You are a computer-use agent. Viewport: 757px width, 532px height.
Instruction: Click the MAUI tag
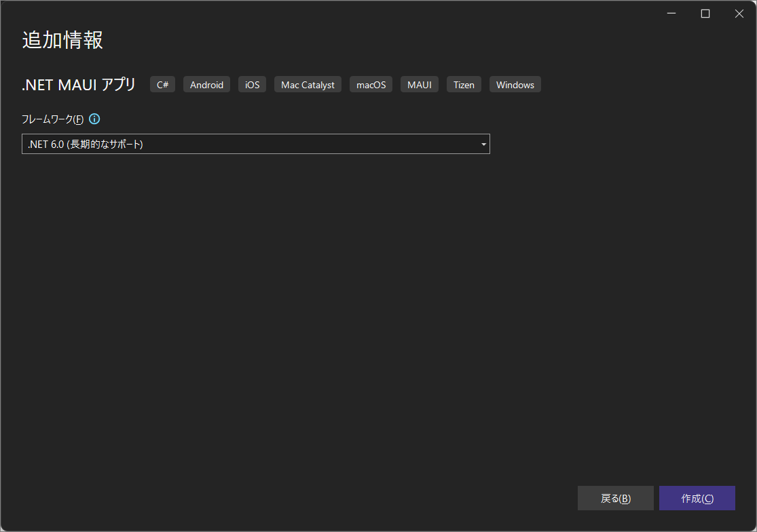[x=420, y=84]
